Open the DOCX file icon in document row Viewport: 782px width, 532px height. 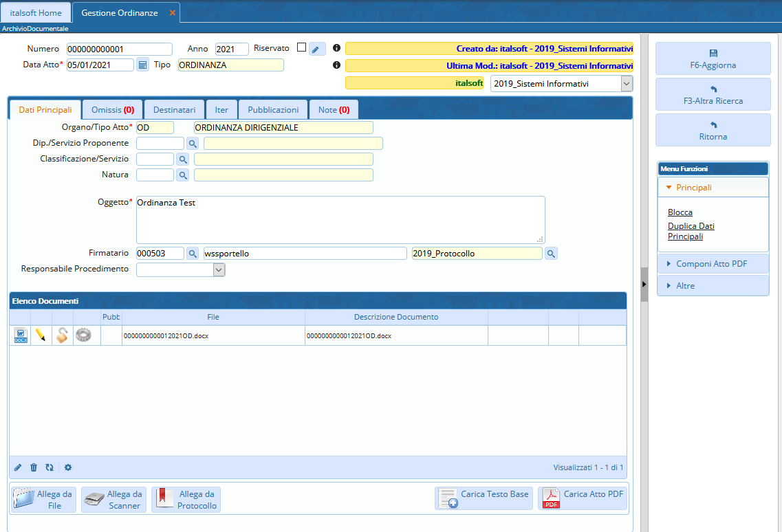21,335
